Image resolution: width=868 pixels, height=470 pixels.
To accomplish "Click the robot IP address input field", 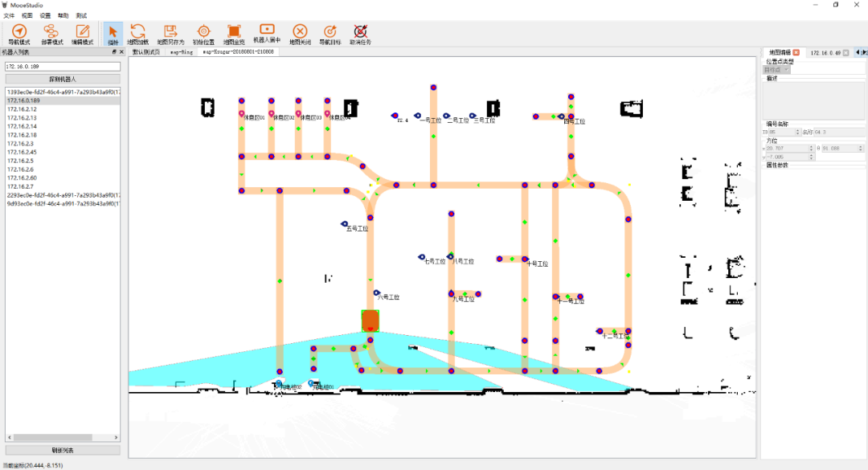I will tap(63, 66).
